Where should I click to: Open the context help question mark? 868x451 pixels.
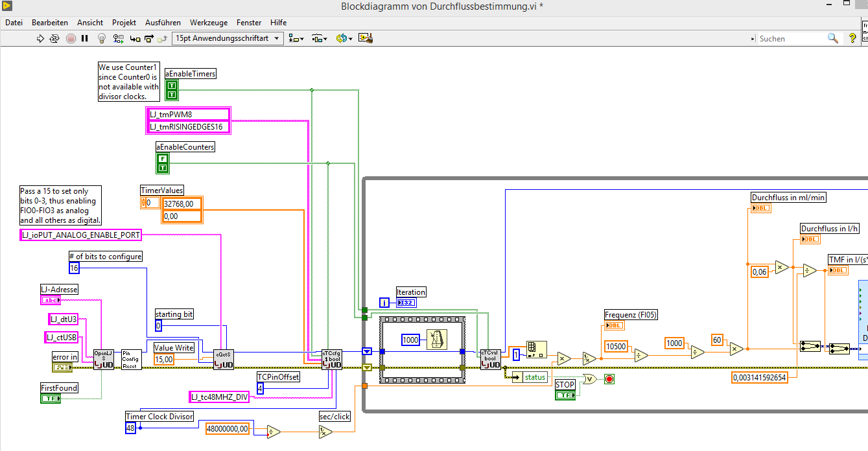(x=852, y=39)
